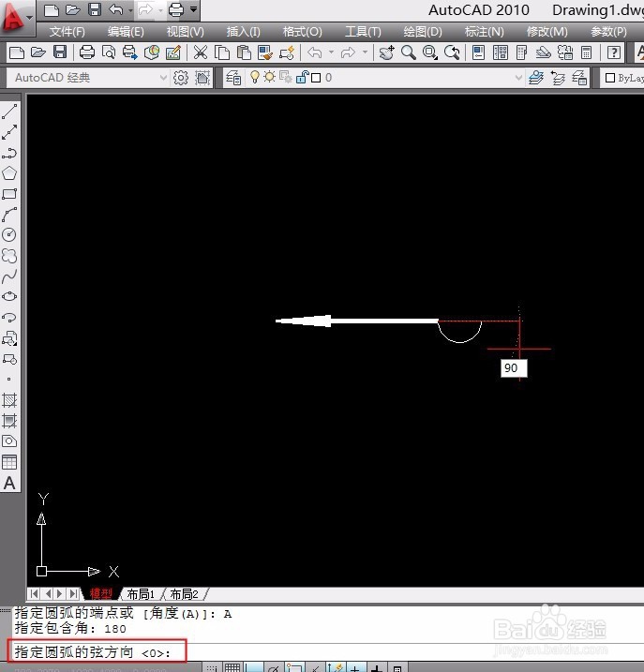644x672 pixels.
Task: Jump to first layout tab arrow
Action: tap(35, 593)
